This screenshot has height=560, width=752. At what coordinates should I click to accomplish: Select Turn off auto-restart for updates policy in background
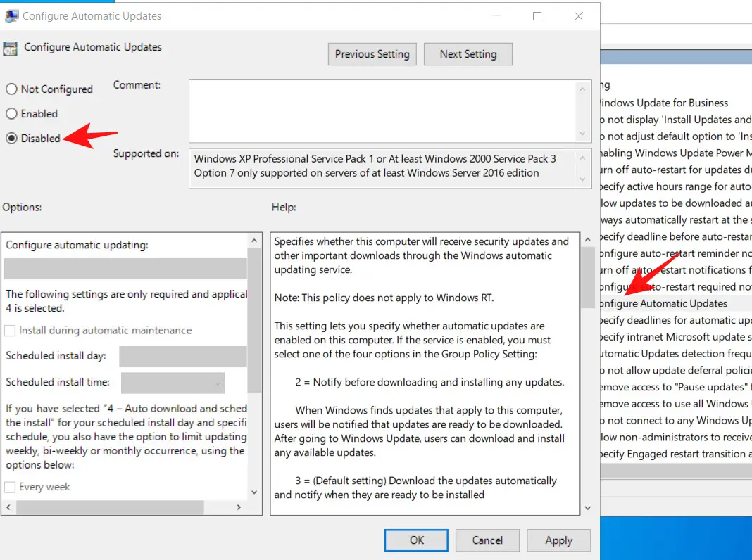tap(676, 170)
